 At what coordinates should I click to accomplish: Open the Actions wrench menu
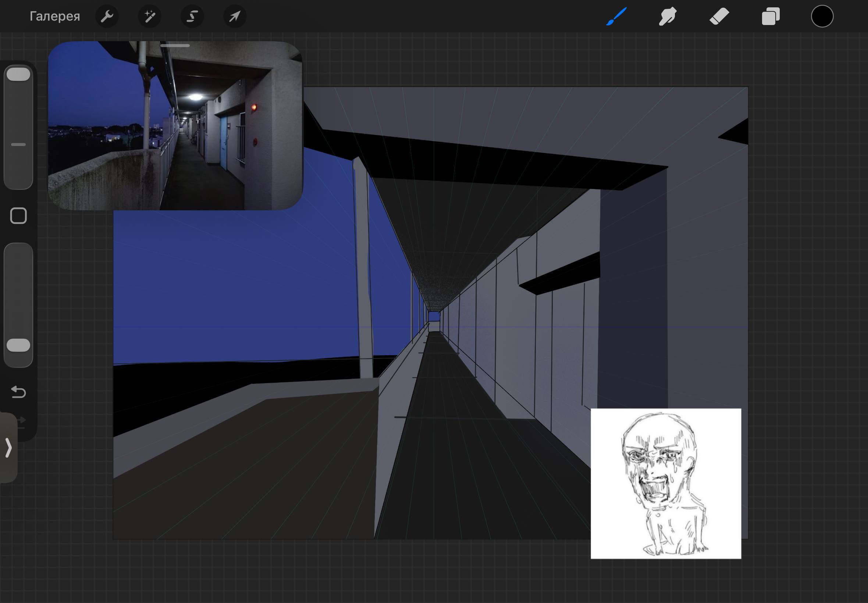click(x=107, y=16)
